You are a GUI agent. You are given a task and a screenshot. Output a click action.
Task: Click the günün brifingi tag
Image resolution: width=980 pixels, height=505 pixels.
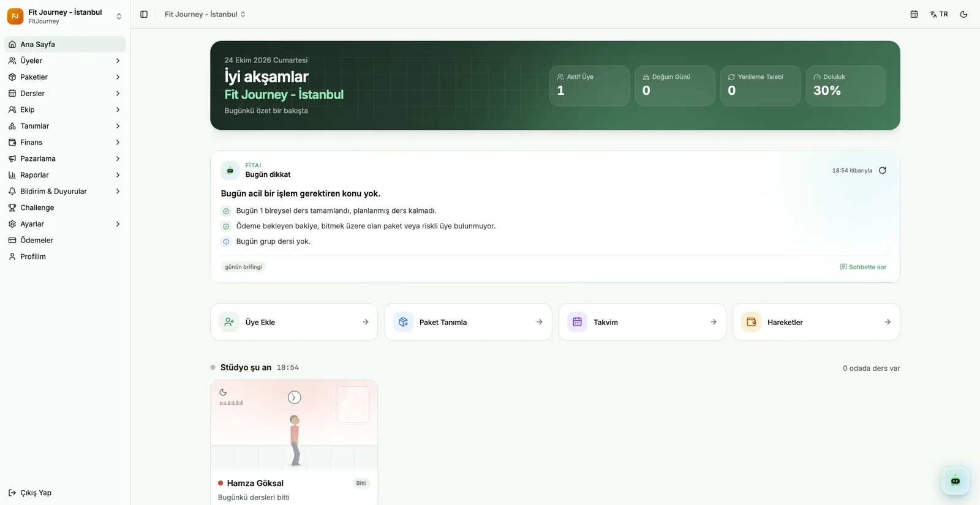click(243, 267)
